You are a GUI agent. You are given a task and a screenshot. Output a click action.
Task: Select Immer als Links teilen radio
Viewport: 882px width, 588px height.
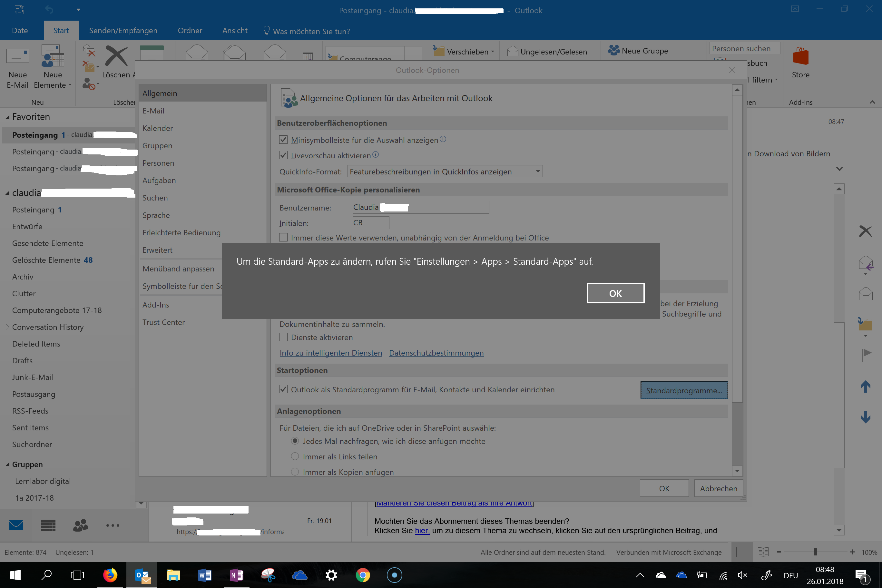click(295, 456)
